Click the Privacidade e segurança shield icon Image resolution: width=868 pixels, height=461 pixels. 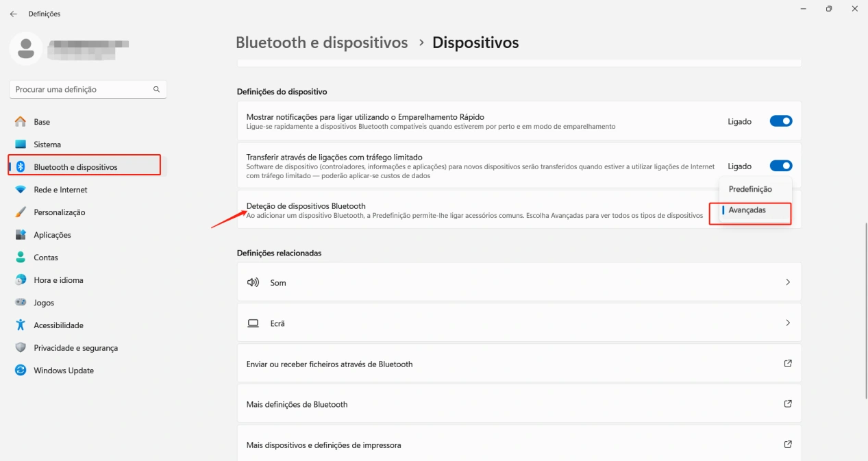point(21,348)
